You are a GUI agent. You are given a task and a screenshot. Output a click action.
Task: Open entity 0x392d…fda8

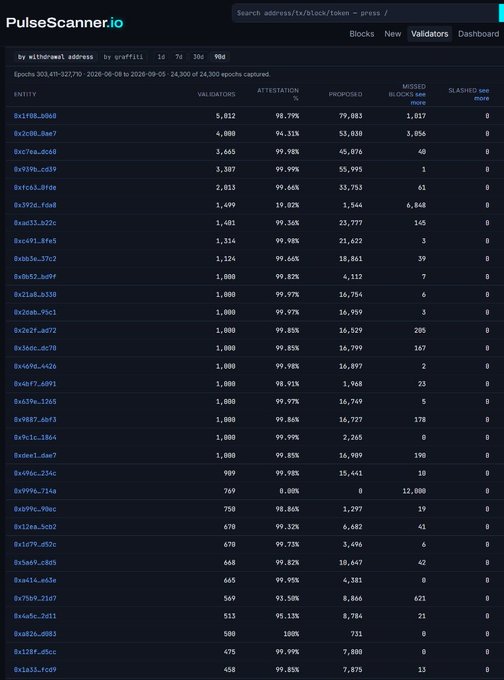pyautogui.click(x=35, y=205)
